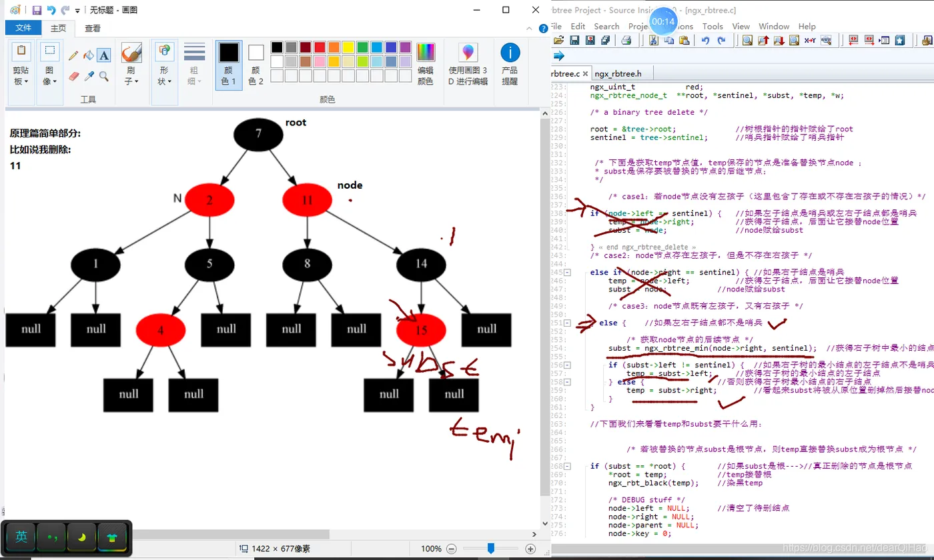
Task: Switch to the 查看 view tab
Action: [93, 28]
